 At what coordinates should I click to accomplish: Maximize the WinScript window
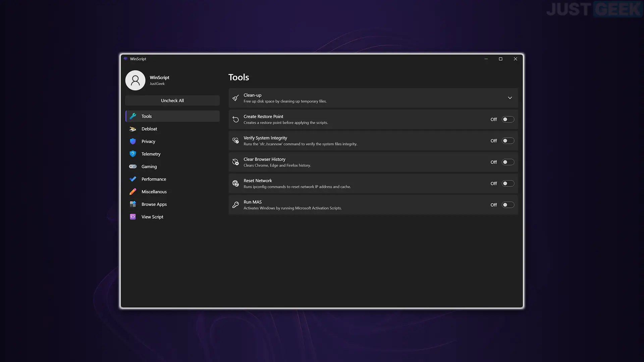coord(500,59)
